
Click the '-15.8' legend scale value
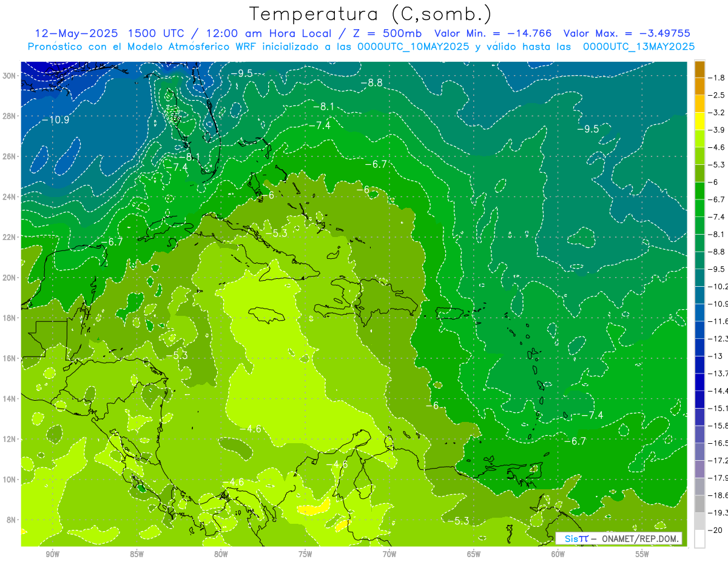click(x=718, y=425)
